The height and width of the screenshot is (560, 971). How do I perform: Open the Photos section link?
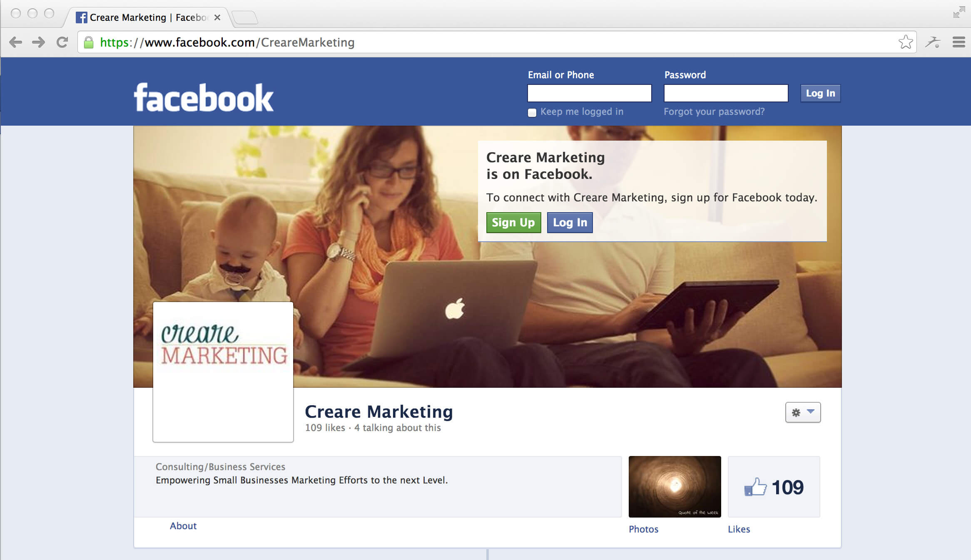(643, 529)
